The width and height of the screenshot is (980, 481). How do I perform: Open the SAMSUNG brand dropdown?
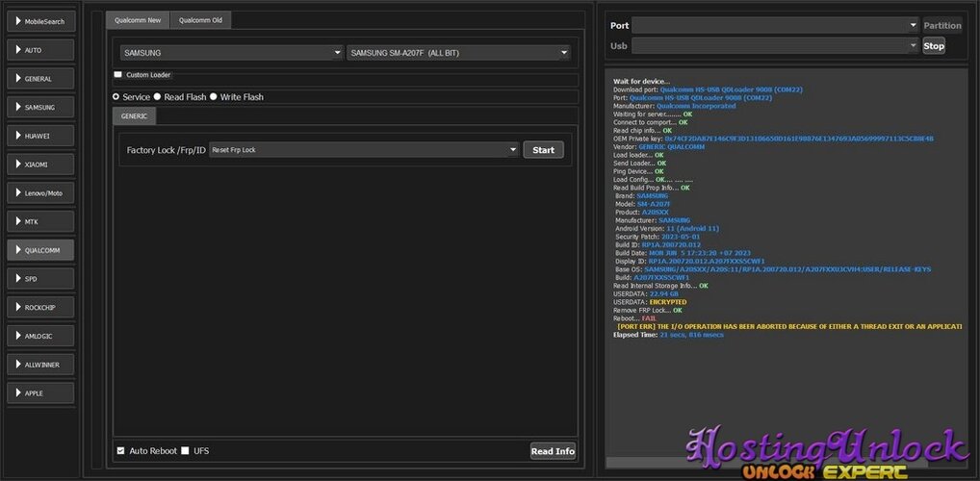pyautogui.click(x=233, y=53)
